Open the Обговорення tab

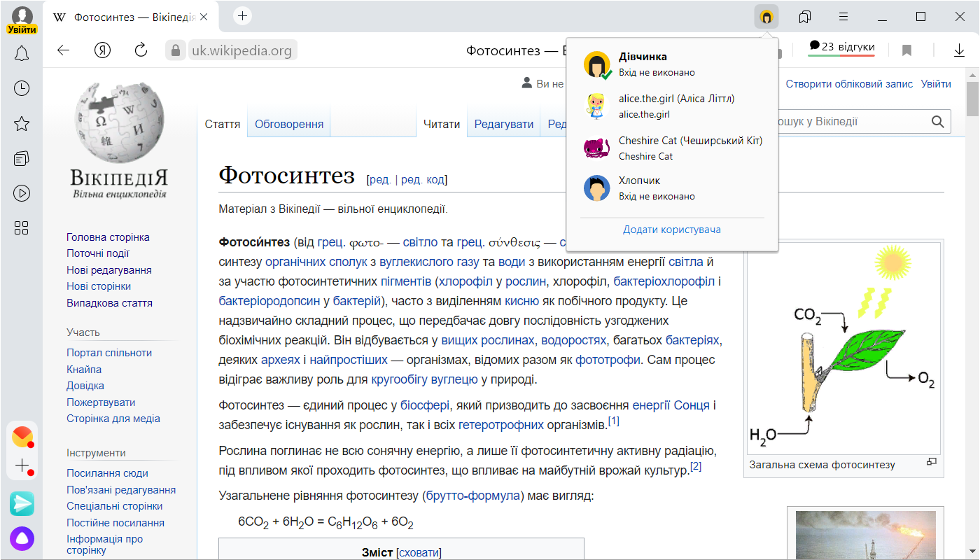coord(289,125)
